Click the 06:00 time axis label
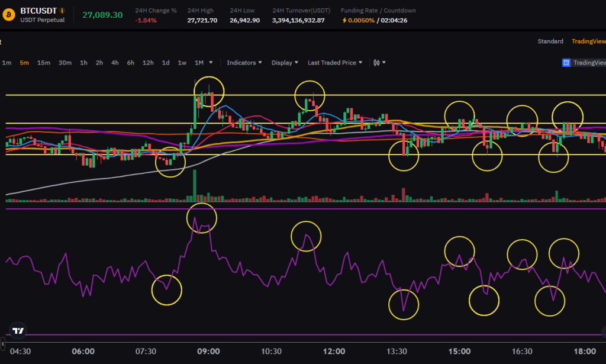Image resolution: width=606 pixels, height=364 pixels. click(83, 351)
